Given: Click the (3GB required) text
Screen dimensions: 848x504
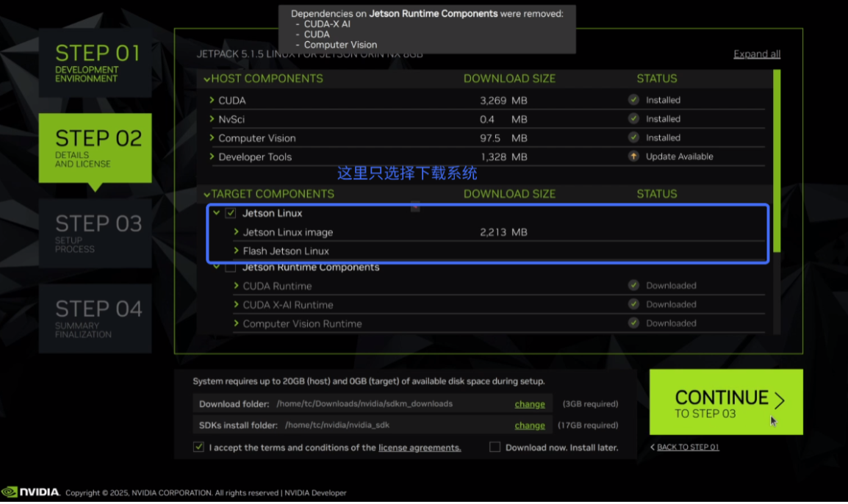Looking at the screenshot, I should pos(590,404).
